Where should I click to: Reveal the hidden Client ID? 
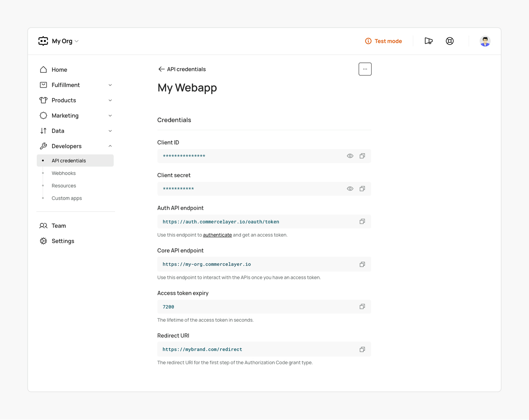tap(350, 156)
